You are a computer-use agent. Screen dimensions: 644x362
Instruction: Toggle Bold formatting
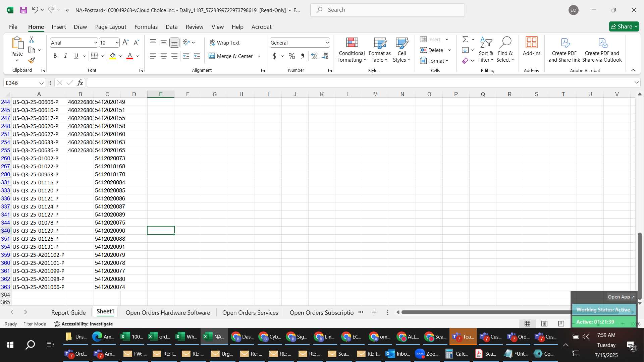point(55,56)
